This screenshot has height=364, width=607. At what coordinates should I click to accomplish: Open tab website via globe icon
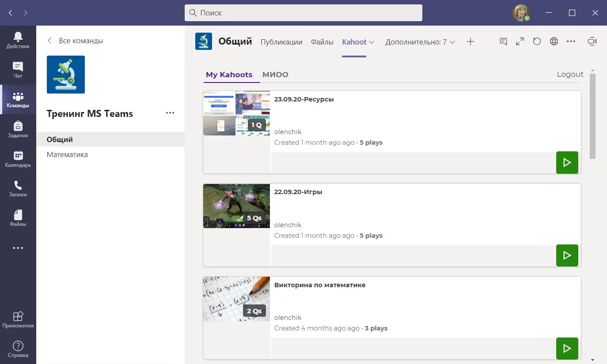554,41
